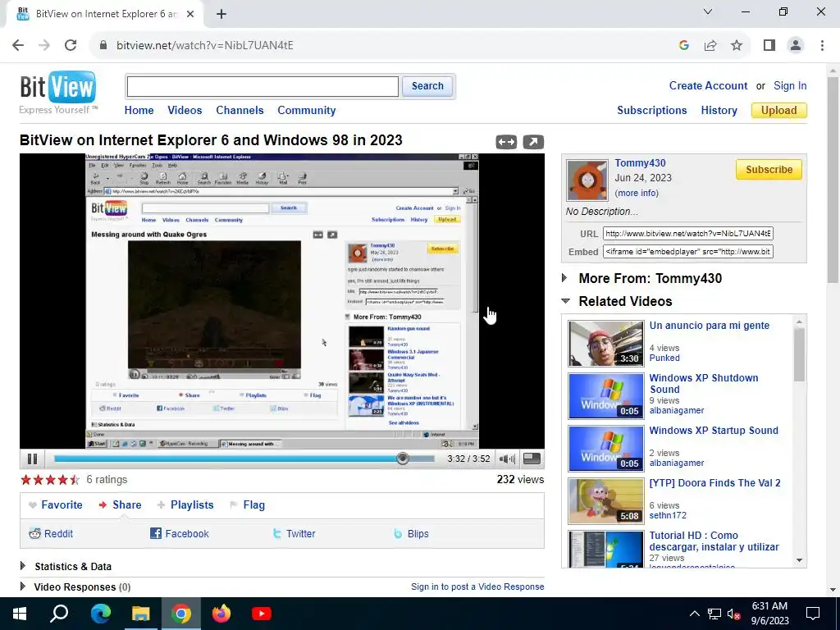This screenshot has width=840, height=630.
Task: Reload the page
Action: (x=71, y=46)
